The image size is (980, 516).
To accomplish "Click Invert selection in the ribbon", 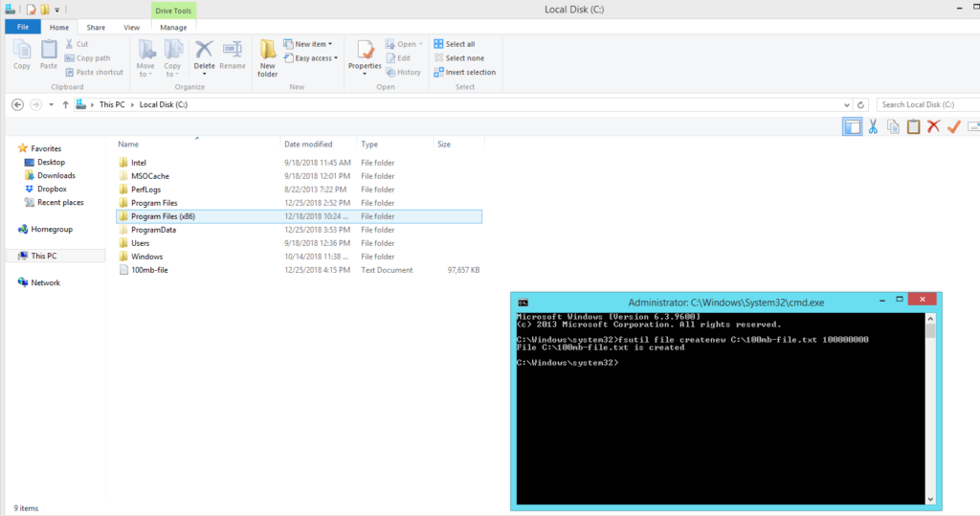I will (x=463, y=72).
